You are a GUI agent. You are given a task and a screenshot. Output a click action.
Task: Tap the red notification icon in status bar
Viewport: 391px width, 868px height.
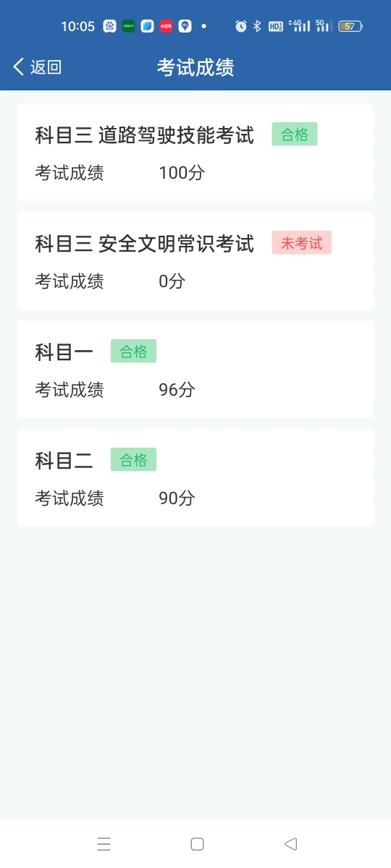point(166,26)
